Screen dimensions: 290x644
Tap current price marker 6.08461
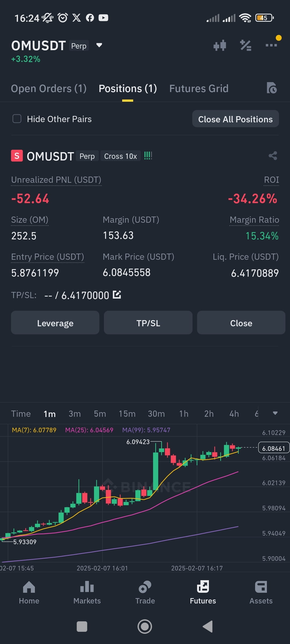click(274, 448)
